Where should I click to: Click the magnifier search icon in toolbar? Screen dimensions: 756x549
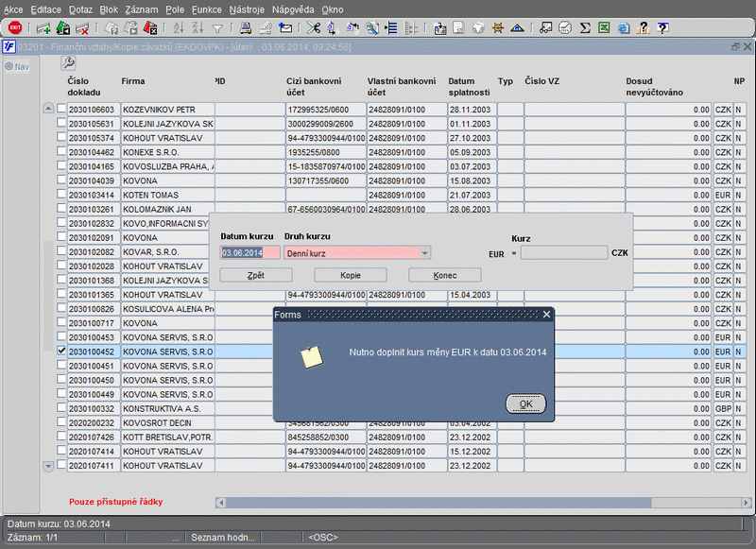click(x=371, y=28)
